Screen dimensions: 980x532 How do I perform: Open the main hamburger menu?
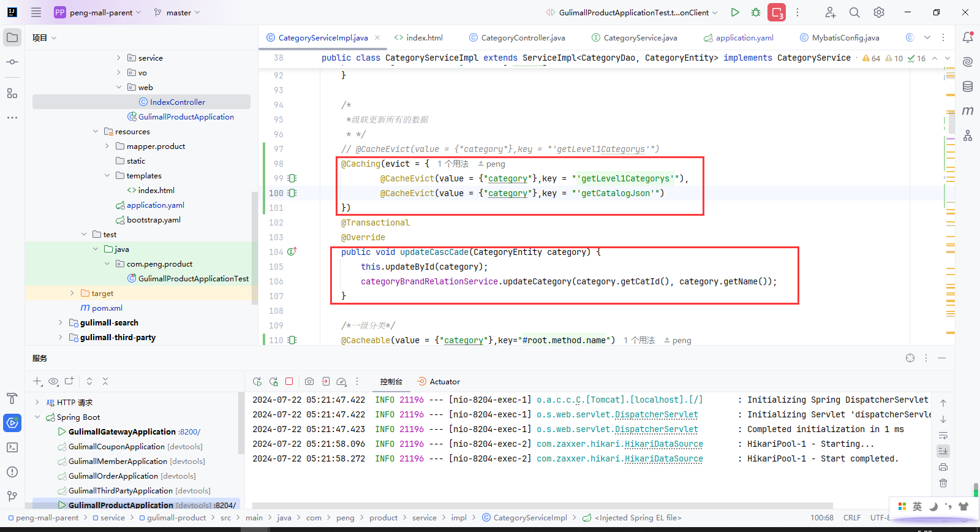point(36,12)
